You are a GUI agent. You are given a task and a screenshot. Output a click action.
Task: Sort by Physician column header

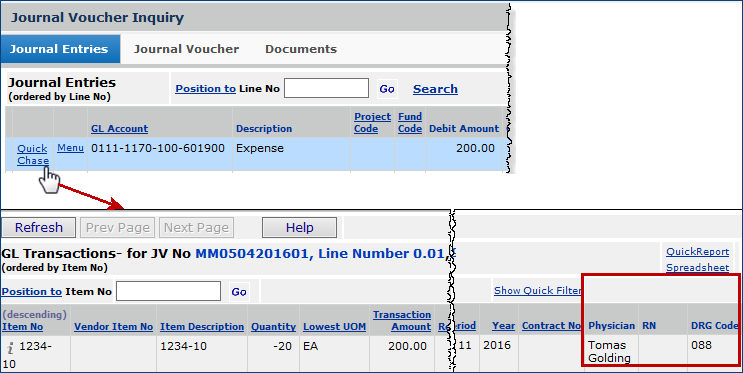click(x=611, y=326)
